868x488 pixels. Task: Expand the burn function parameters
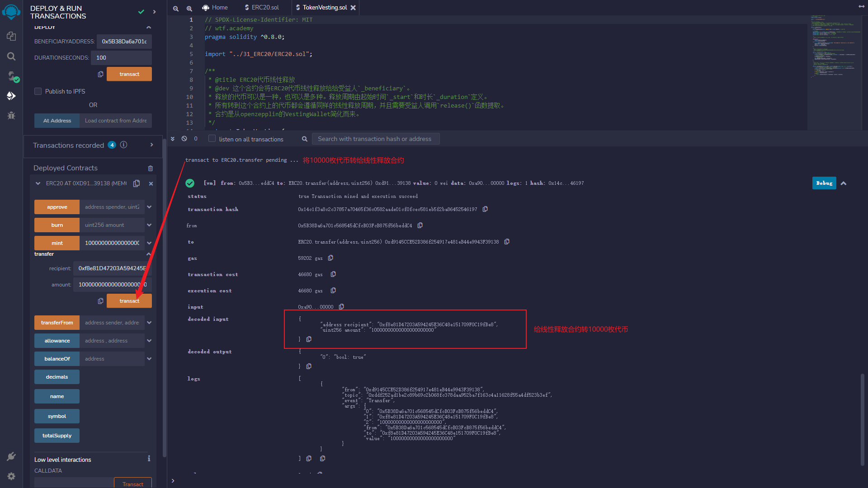click(149, 225)
